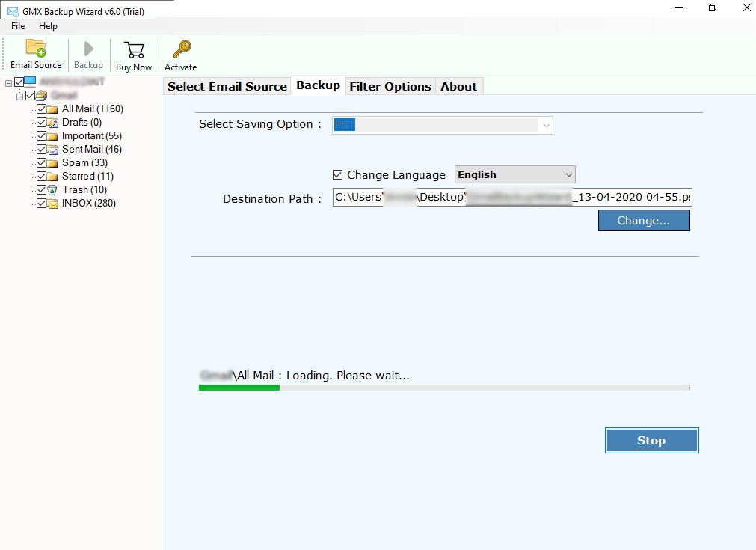Open the Select Saving Option dropdown

(x=442, y=126)
